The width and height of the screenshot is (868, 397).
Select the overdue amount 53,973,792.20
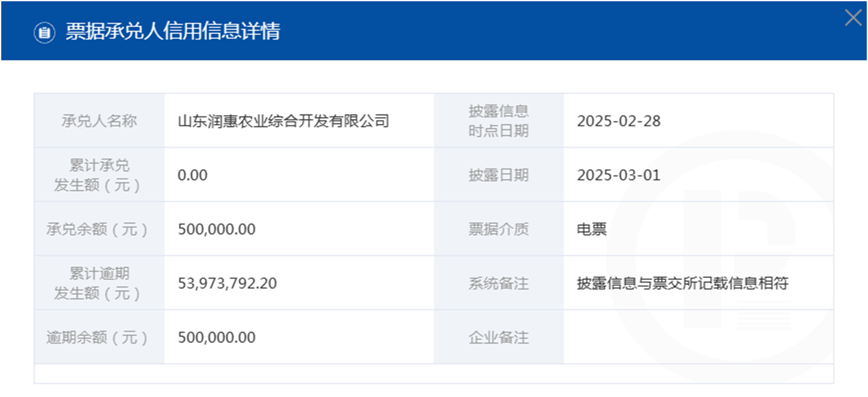tap(228, 283)
